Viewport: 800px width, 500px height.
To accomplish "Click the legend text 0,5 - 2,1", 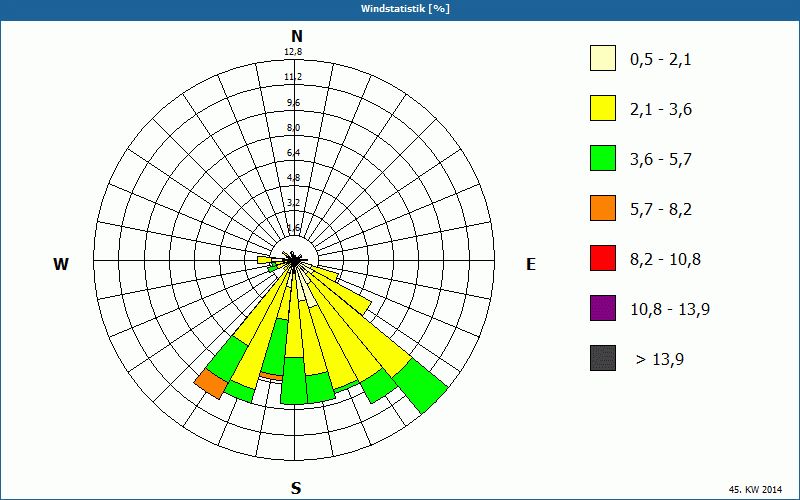I will click(661, 60).
